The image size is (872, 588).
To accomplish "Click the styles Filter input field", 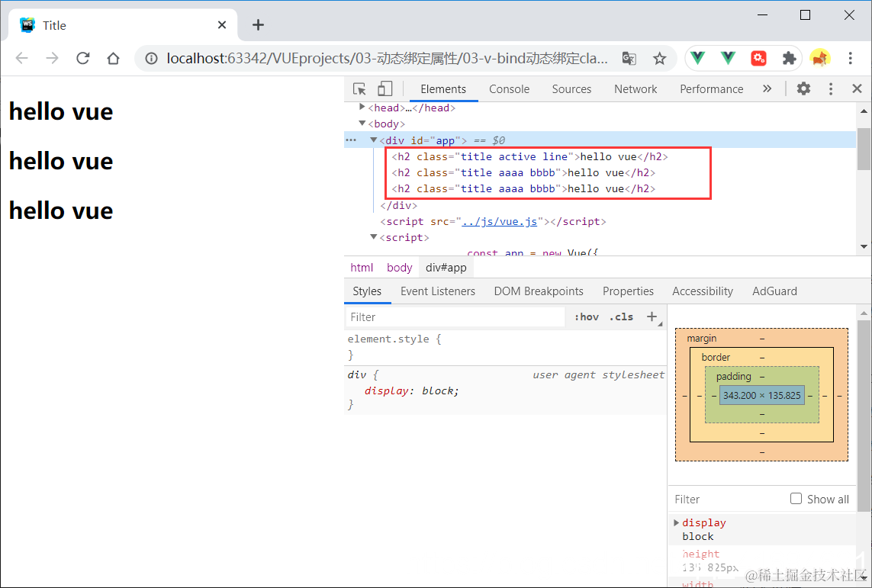I will click(455, 316).
